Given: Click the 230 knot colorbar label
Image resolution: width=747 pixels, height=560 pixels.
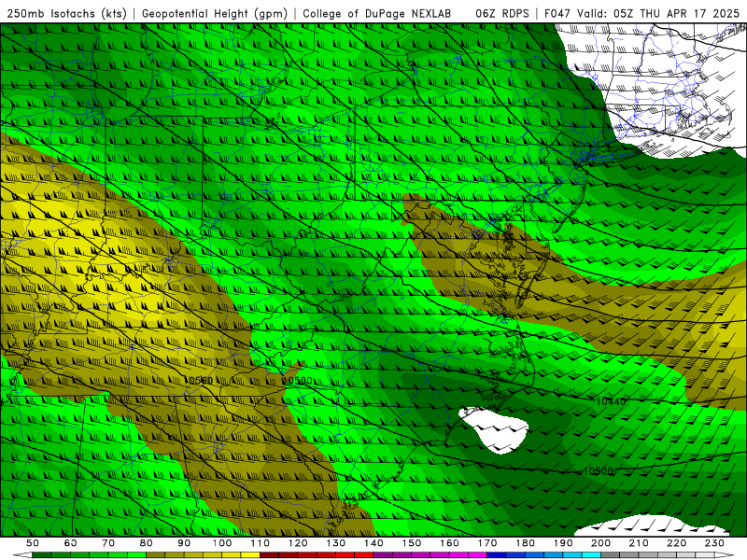Looking at the screenshot, I should 715,543.
